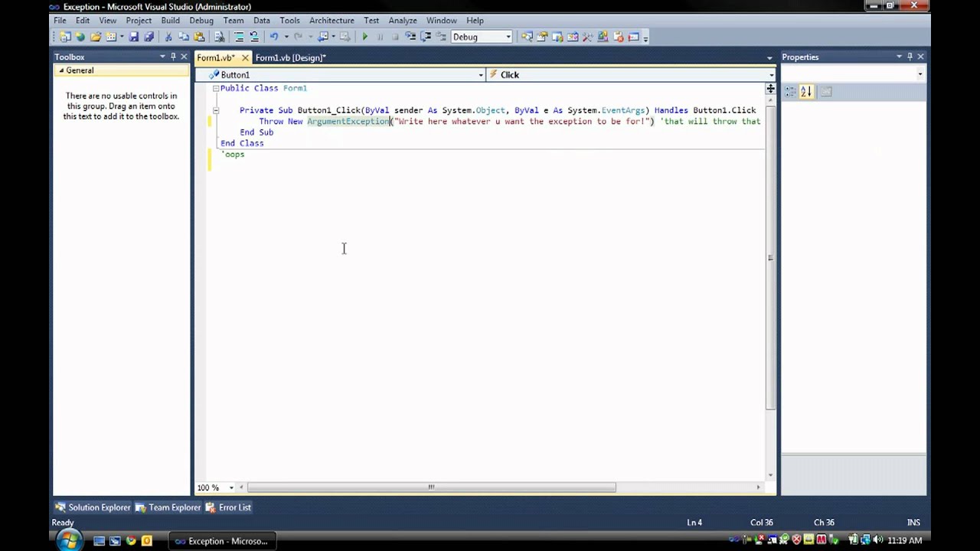Click the Chrome quick launch icon
The image size is (980, 551).
tap(131, 541)
